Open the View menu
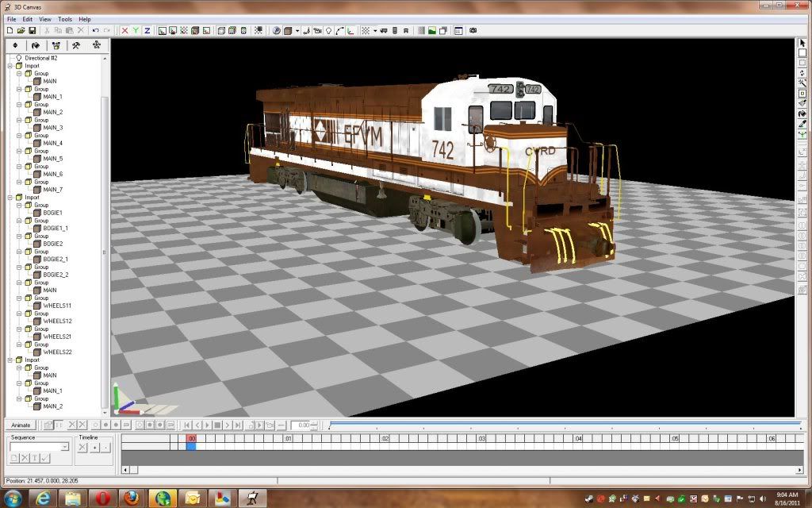812x508 pixels. (45, 19)
